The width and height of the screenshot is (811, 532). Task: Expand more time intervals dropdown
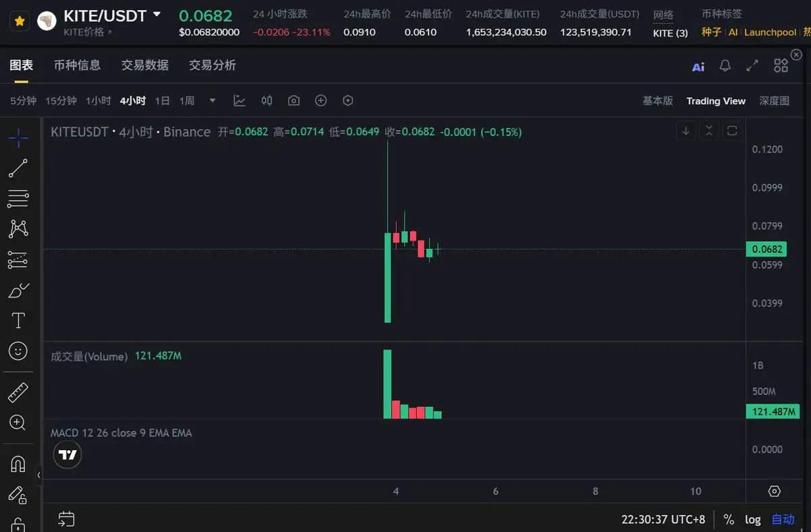click(x=212, y=101)
